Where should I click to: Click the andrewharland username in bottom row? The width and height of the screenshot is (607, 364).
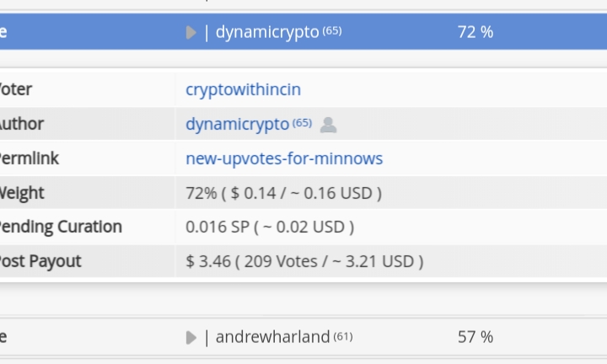pos(272,337)
